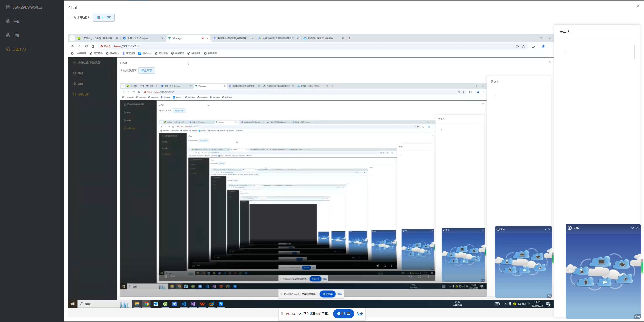Viewport: 644px width, 322px height.
Task: Expand the tab search chevron in the largest shared browser
Action: pyautogui.click(x=72, y=38)
